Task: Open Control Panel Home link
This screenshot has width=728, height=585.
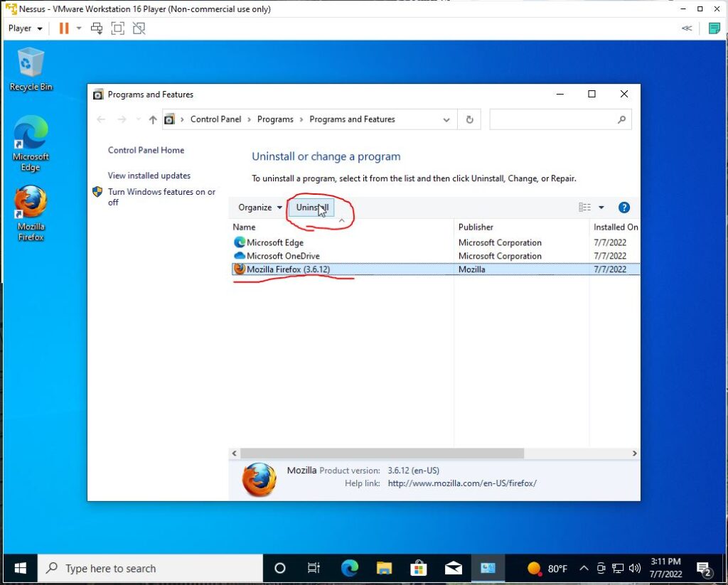Action: 146,150
